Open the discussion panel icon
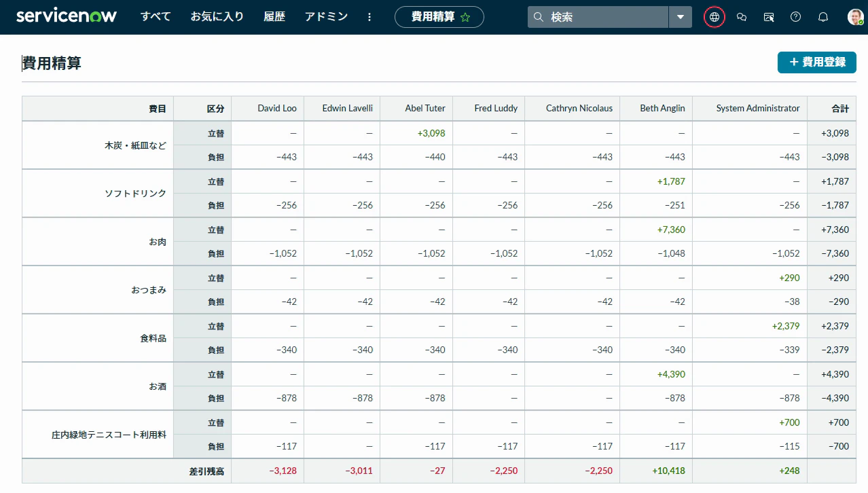This screenshot has width=868, height=493. tap(769, 17)
